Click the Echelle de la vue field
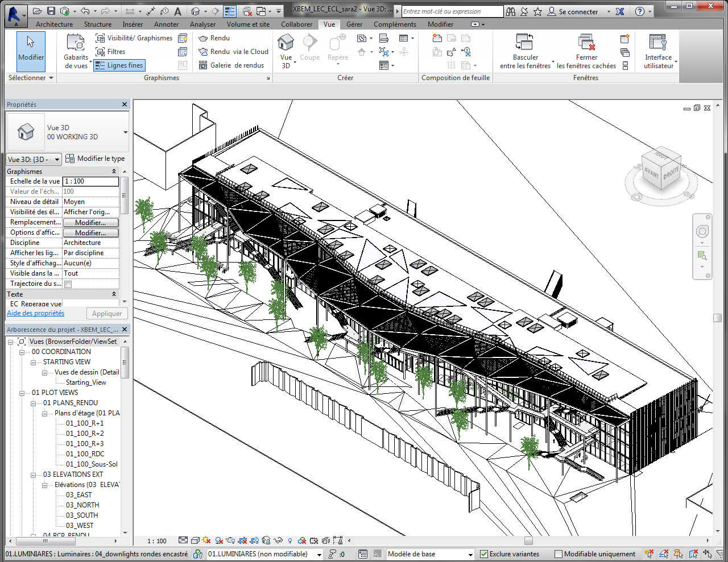Viewport: 728px width, 562px height. point(90,181)
